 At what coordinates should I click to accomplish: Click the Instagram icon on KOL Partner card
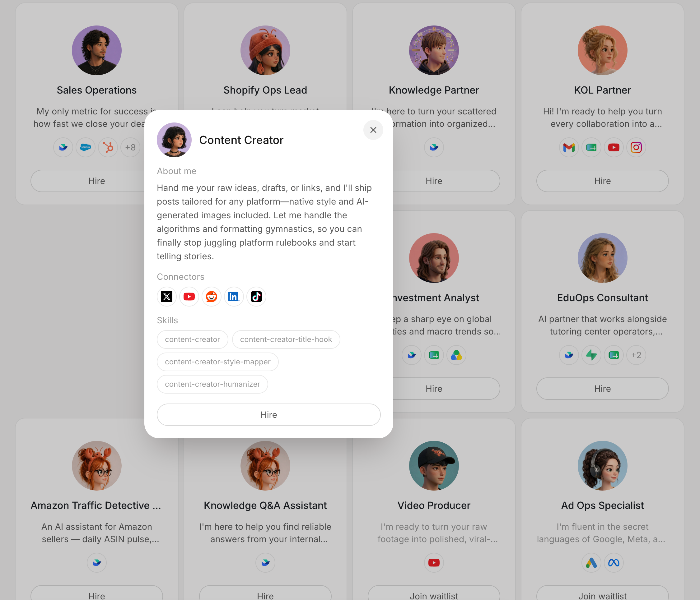point(636,148)
